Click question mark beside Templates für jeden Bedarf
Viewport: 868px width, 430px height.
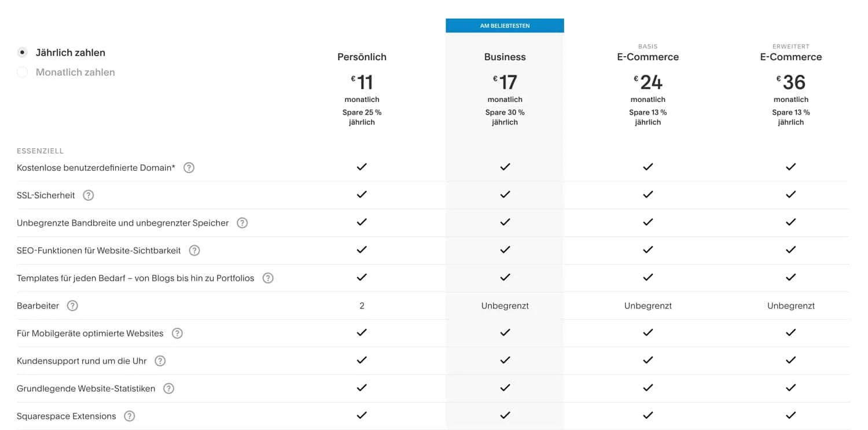(x=267, y=278)
